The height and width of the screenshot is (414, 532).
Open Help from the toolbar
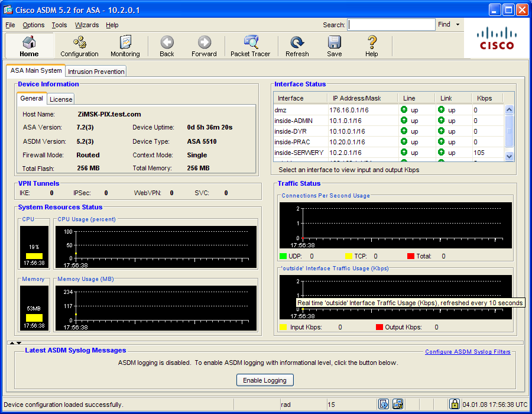tap(372, 46)
